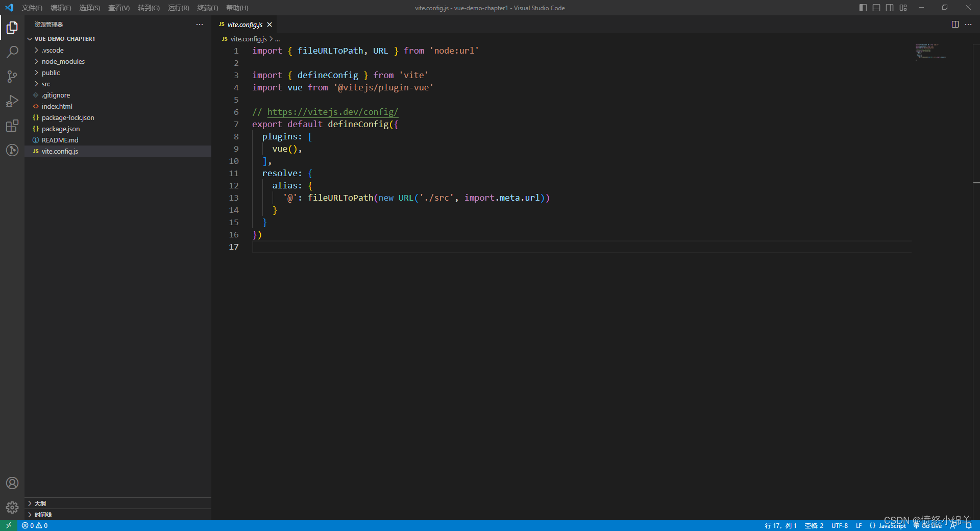Expand the src folder
Screen dimensions: 980x531
(x=36, y=84)
